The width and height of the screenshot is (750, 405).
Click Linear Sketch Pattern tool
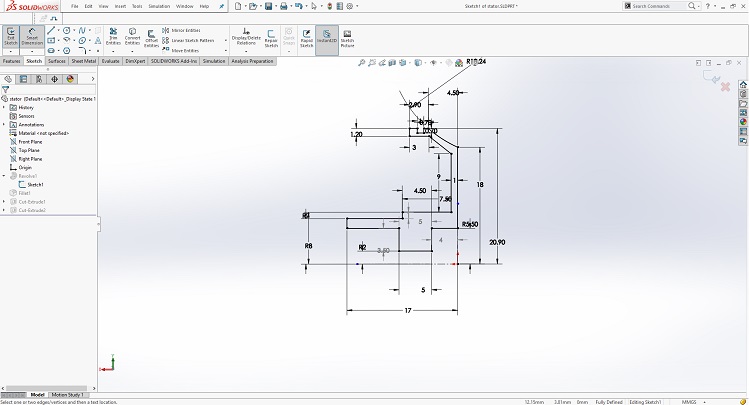pos(188,41)
